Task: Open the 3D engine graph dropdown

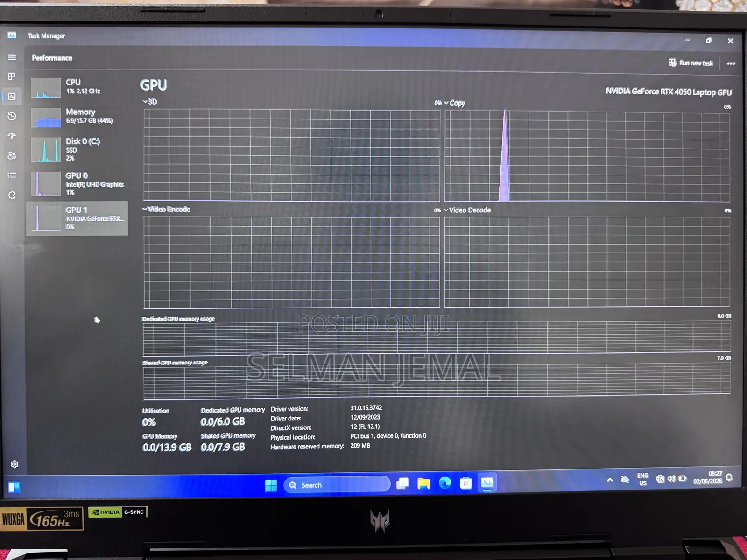Action: pyautogui.click(x=150, y=102)
